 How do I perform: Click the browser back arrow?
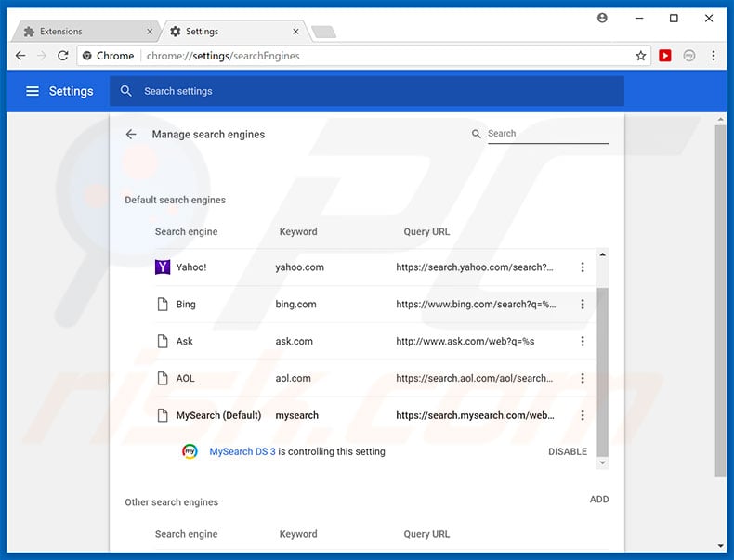click(x=20, y=56)
